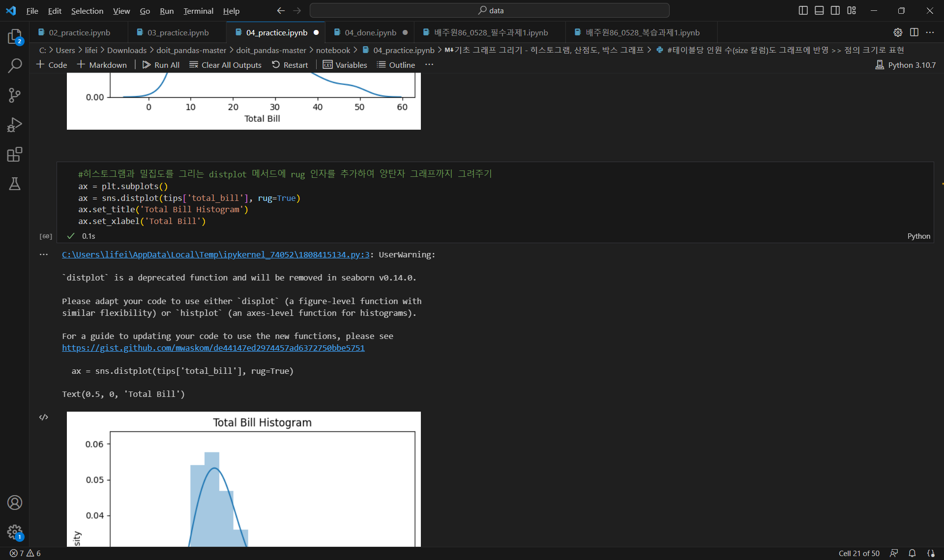Toggle the primary side bar layout
This screenshot has height=560, width=944.
(x=803, y=10)
